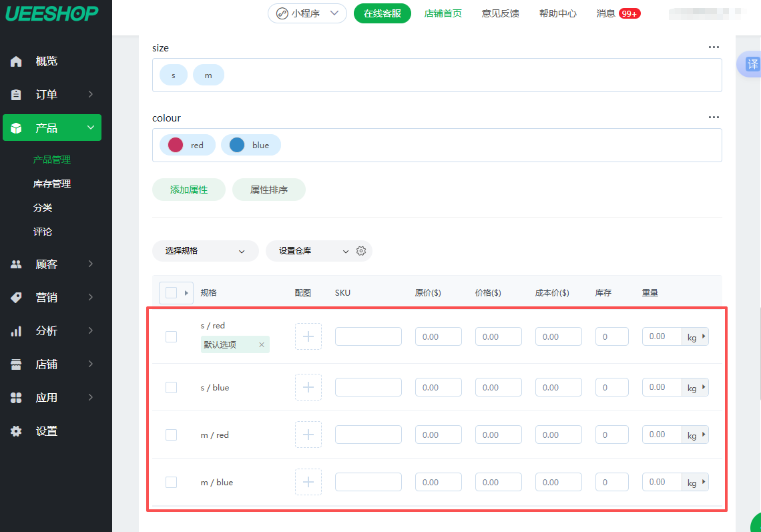
Task: Open the three-dot menu for size
Action: [x=714, y=47]
